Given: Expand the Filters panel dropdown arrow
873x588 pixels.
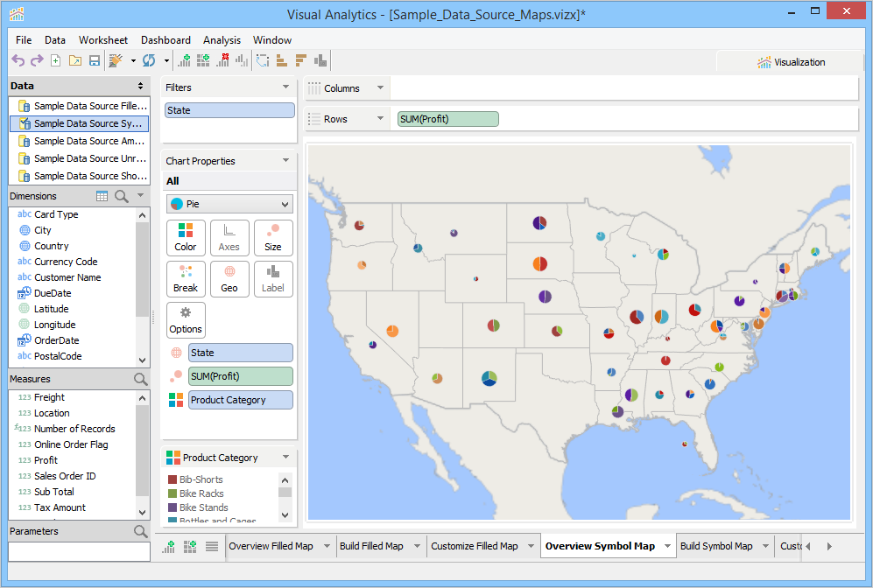Looking at the screenshot, I should [x=285, y=87].
